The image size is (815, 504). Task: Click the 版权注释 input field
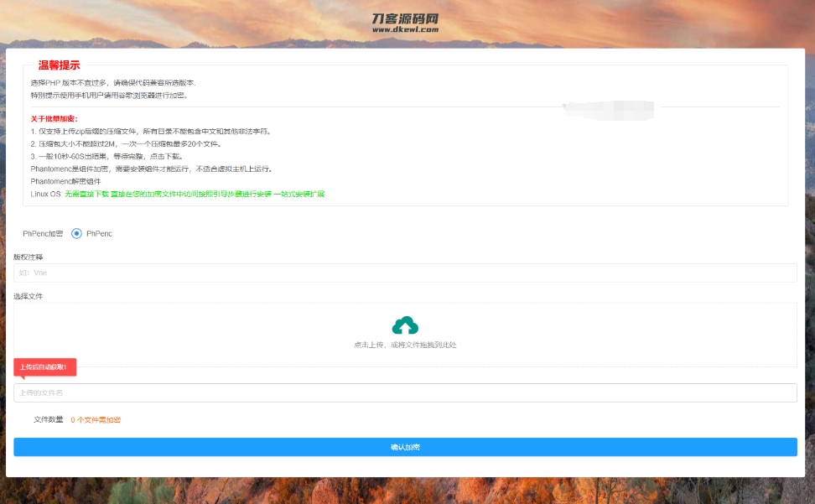(x=405, y=273)
